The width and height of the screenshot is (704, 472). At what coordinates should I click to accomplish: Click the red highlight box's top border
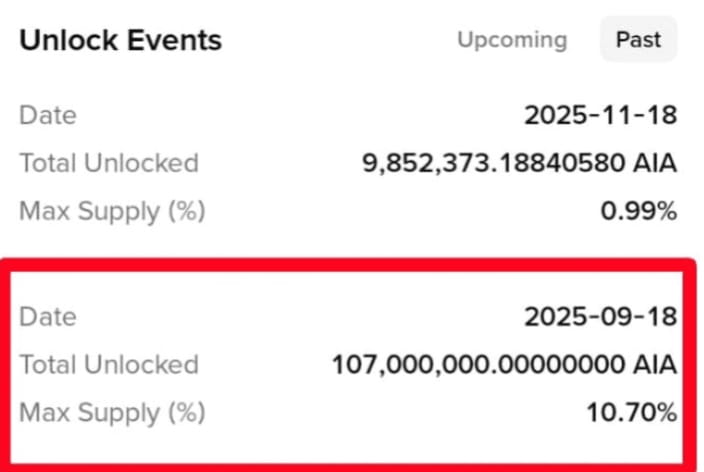click(348, 265)
